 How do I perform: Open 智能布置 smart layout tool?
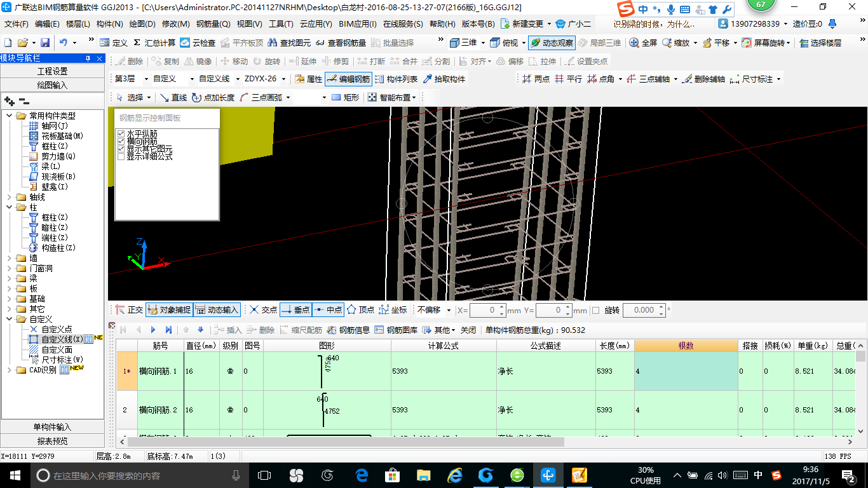pyautogui.click(x=391, y=97)
